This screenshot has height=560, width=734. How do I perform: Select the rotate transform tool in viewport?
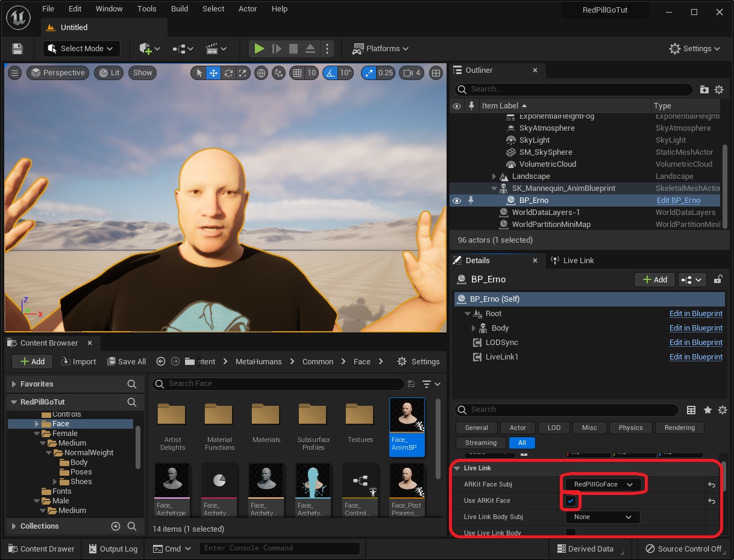(x=228, y=73)
